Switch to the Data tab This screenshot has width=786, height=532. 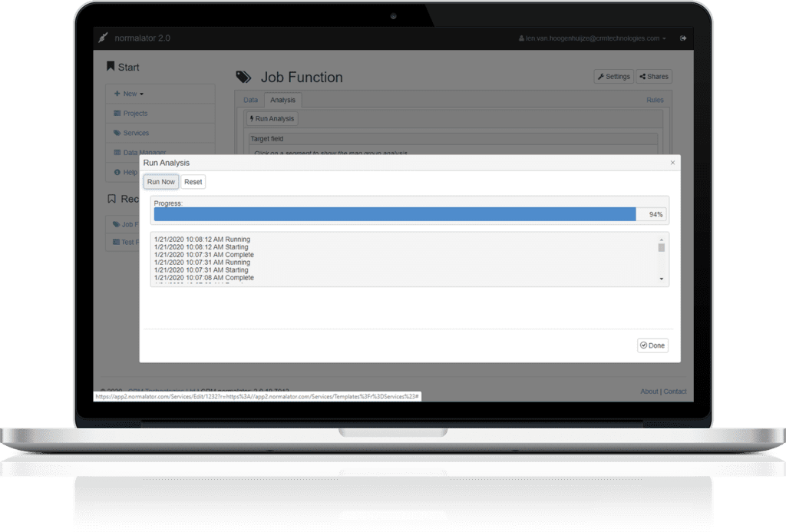(x=250, y=100)
